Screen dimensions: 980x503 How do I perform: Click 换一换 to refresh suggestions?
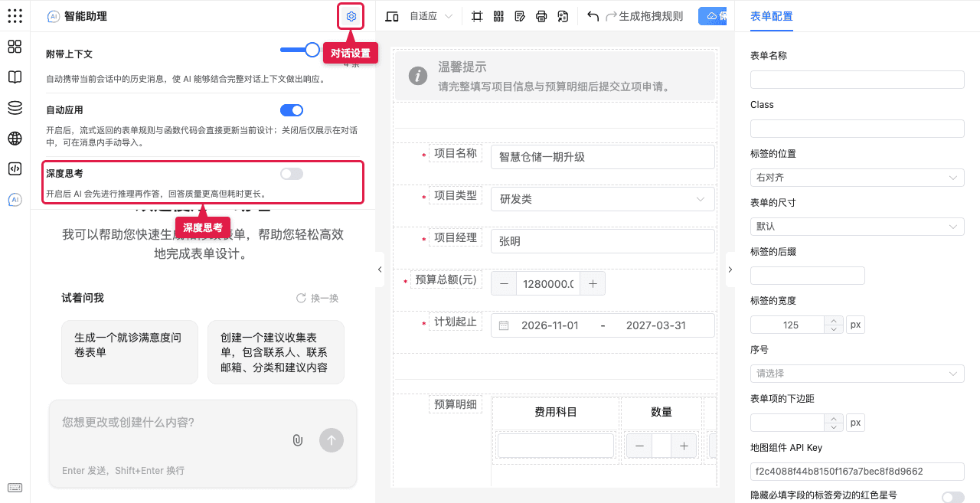coord(317,298)
